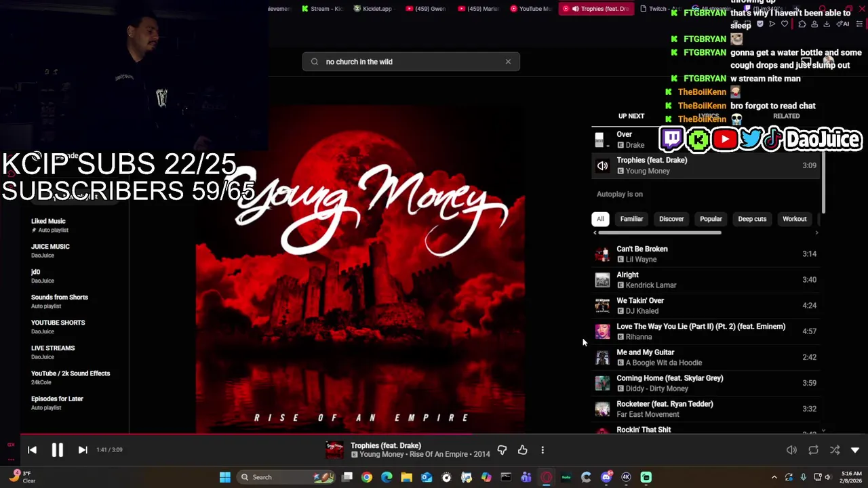Click the taskbar Search box

tap(287, 477)
